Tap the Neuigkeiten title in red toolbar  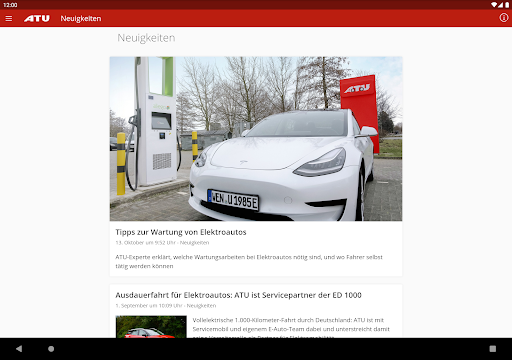click(81, 19)
